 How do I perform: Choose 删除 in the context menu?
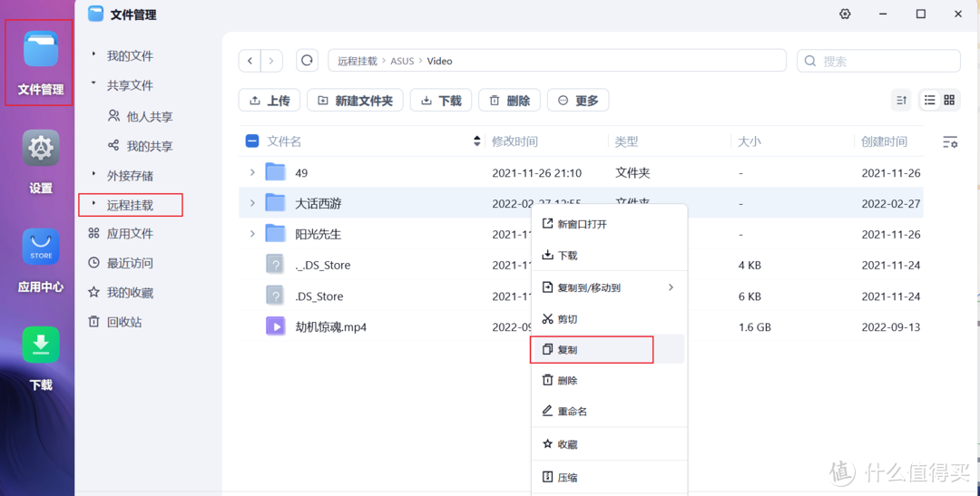(x=609, y=380)
